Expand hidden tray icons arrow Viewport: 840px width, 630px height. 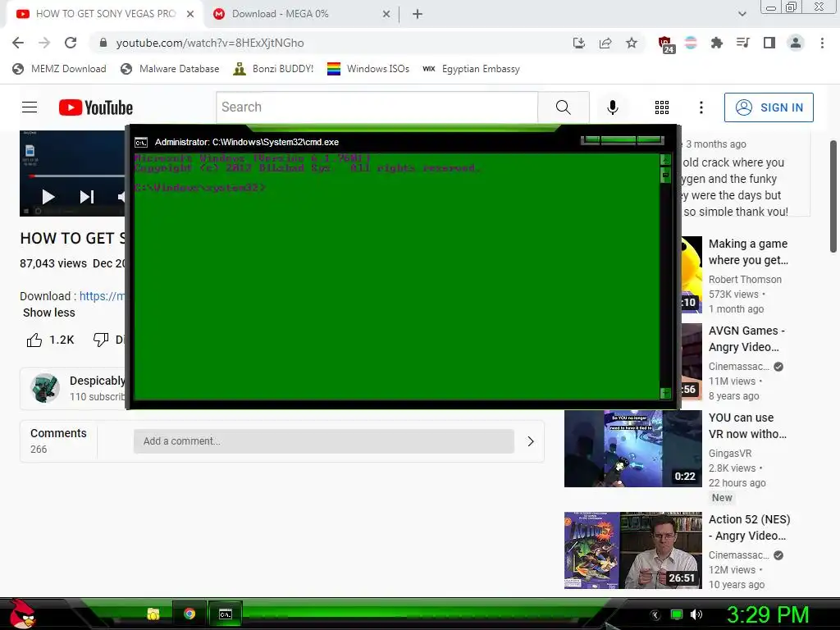point(655,615)
